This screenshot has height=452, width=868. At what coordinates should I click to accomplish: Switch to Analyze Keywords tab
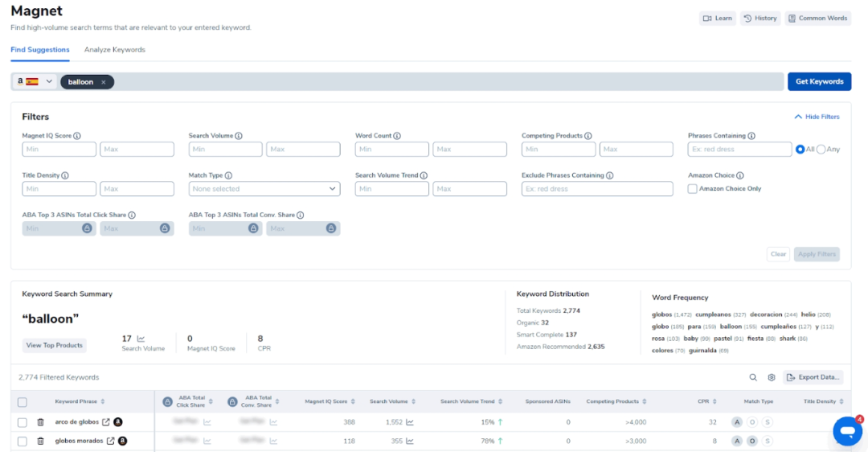coord(114,50)
